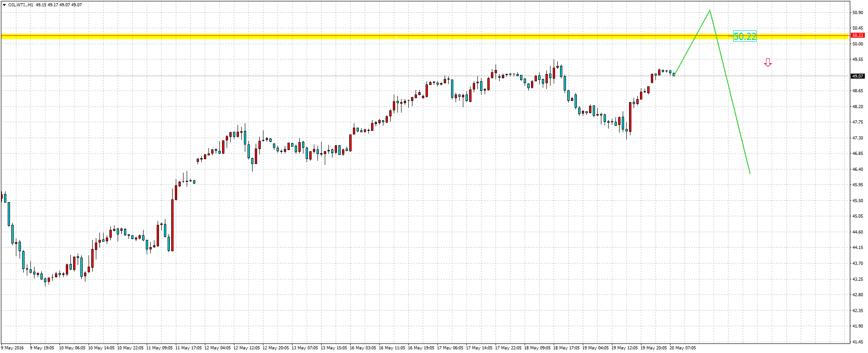Viewport: 868px width, 353px height.
Task: Click the black 49.07 current price tag
Action: point(858,76)
